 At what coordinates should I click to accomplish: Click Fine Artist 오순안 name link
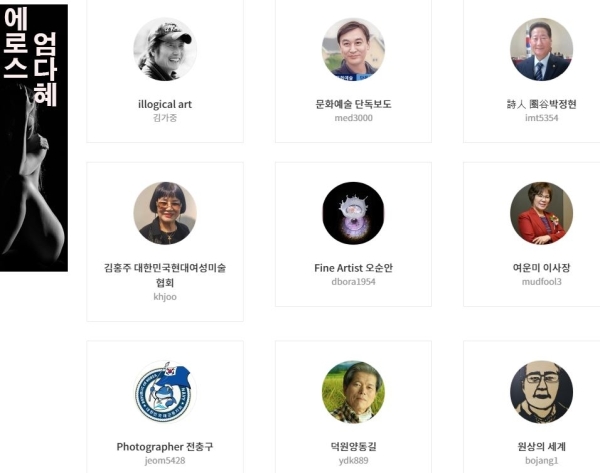click(x=353, y=268)
